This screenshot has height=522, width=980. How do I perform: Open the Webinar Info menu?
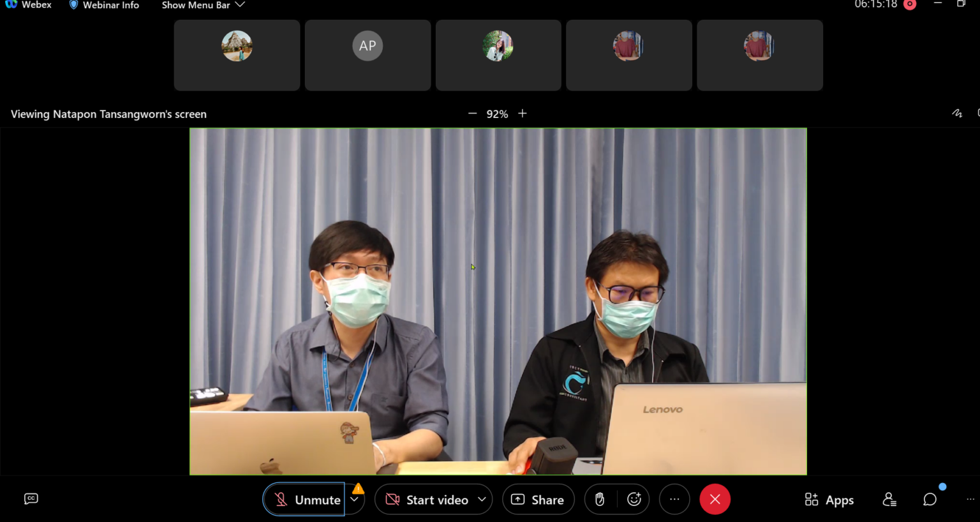[x=103, y=5]
